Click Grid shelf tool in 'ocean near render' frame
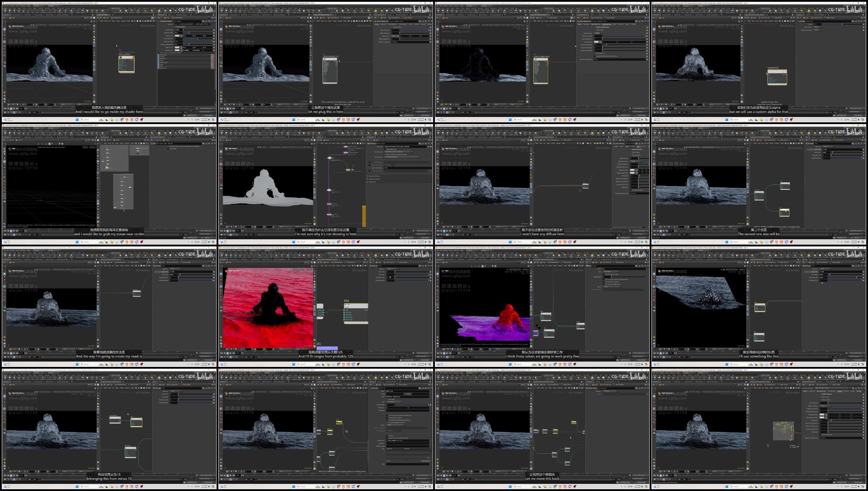The width and height of the screenshot is (868, 491). click(23, 133)
